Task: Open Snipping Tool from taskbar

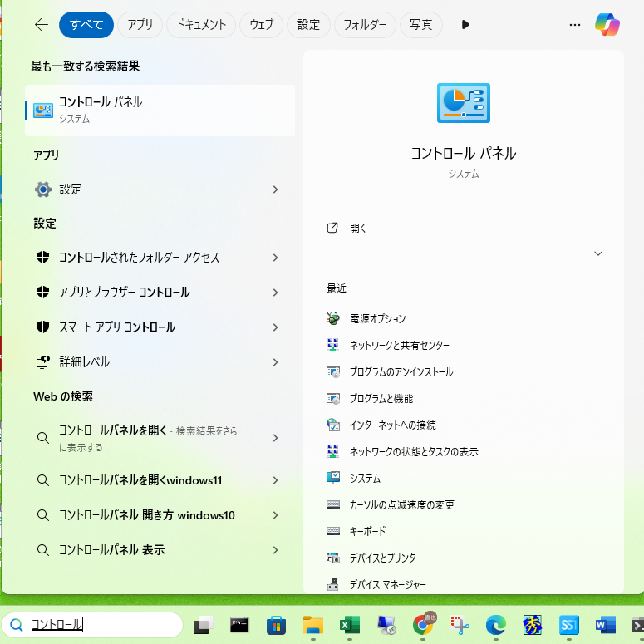Action: click(x=460, y=625)
